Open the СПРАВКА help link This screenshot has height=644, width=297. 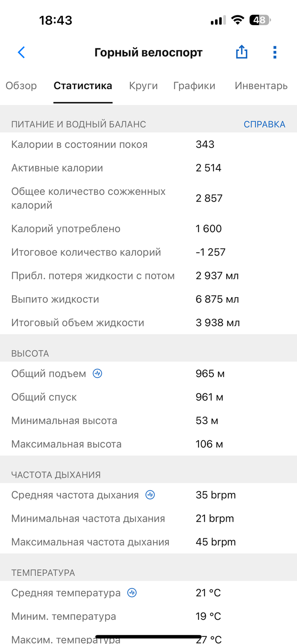(264, 124)
